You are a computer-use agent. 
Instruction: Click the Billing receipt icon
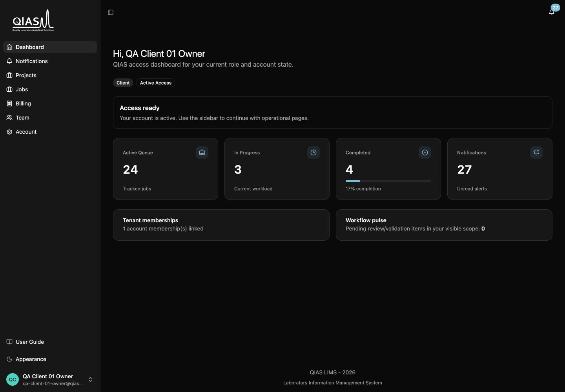(x=9, y=103)
